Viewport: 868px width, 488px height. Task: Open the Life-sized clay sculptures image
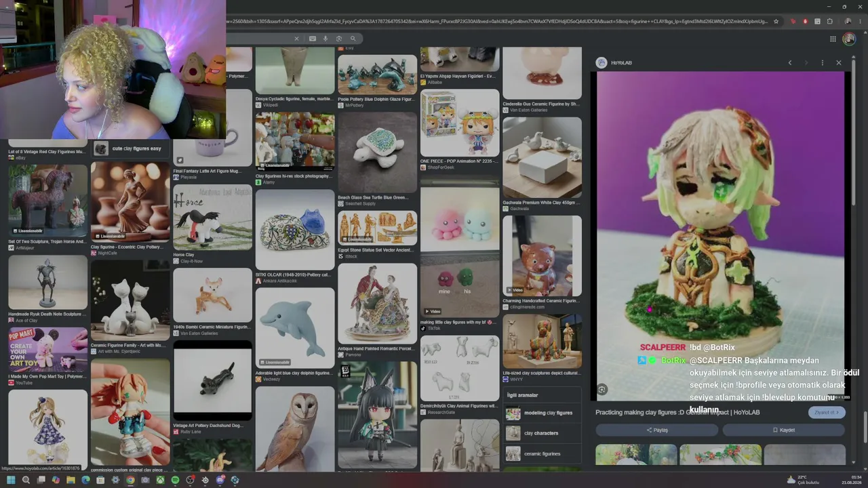[x=542, y=341]
